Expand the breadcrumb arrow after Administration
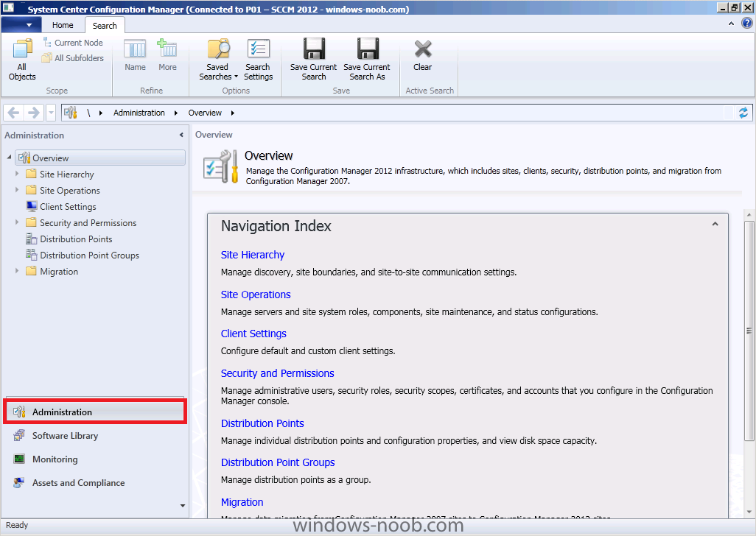The width and height of the screenshot is (756, 536). (176, 113)
